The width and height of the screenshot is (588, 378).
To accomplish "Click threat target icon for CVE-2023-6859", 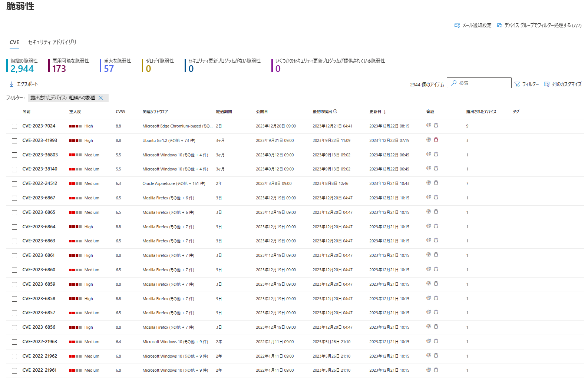I will [429, 283].
